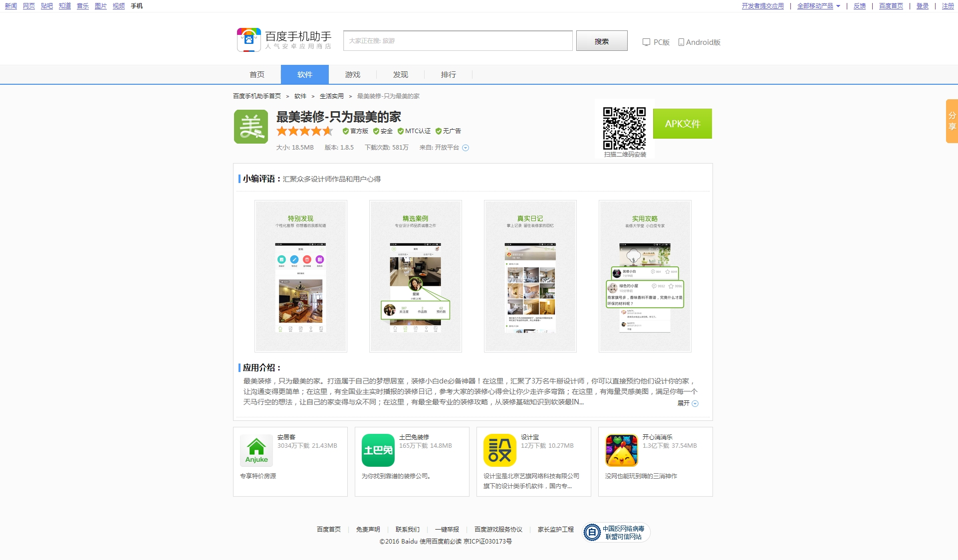Image resolution: width=958 pixels, height=560 pixels.
Task: Click the MTC认证 badge
Action: click(x=414, y=131)
